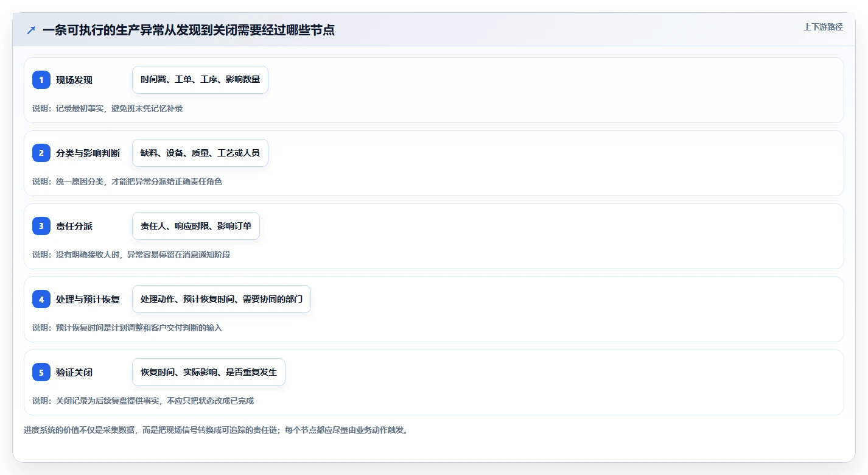Image resolution: width=868 pixels, height=475 pixels.
Task: Click the 处理动作、预计恢复时间、需要协同的部门 chip
Action: coord(222,299)
